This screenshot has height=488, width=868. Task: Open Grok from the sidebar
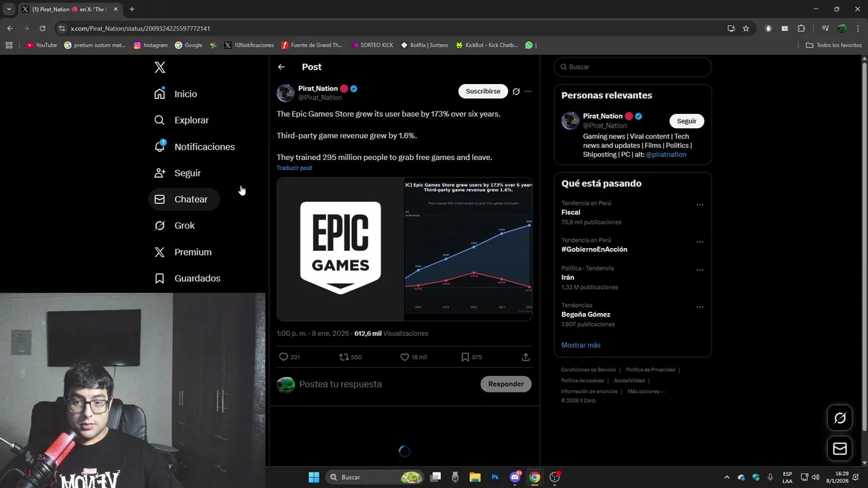174,226
